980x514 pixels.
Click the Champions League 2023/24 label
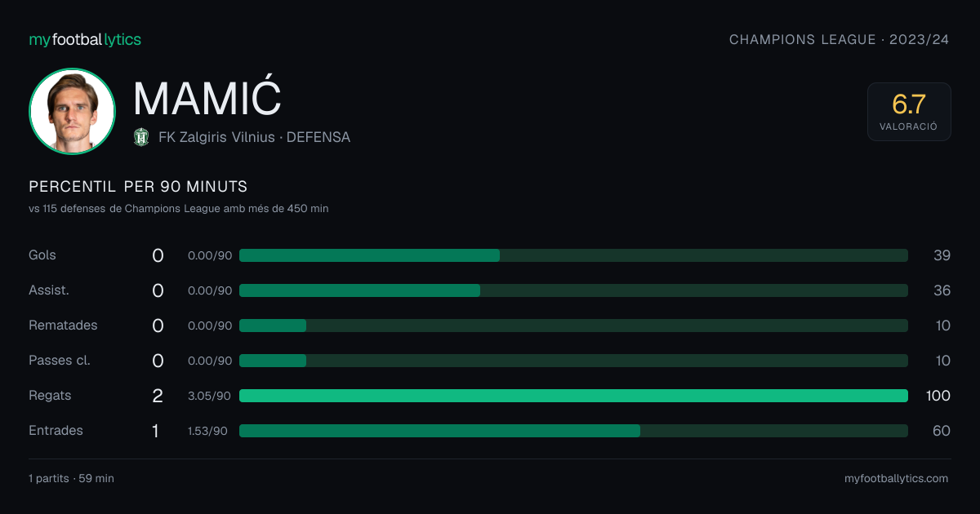coord(840,39)
